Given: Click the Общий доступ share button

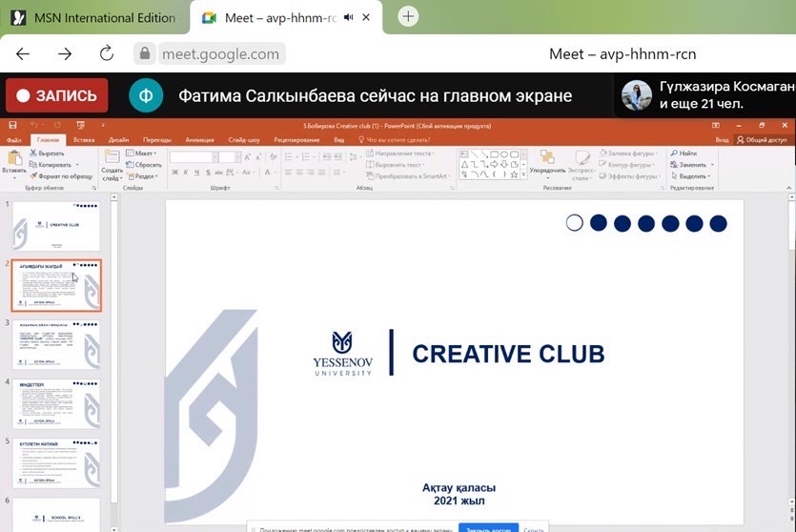Looking at the screenshot, I should 760,139.
